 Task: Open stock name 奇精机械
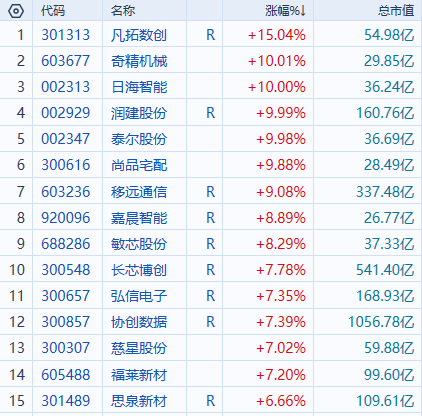click(139, 61)
